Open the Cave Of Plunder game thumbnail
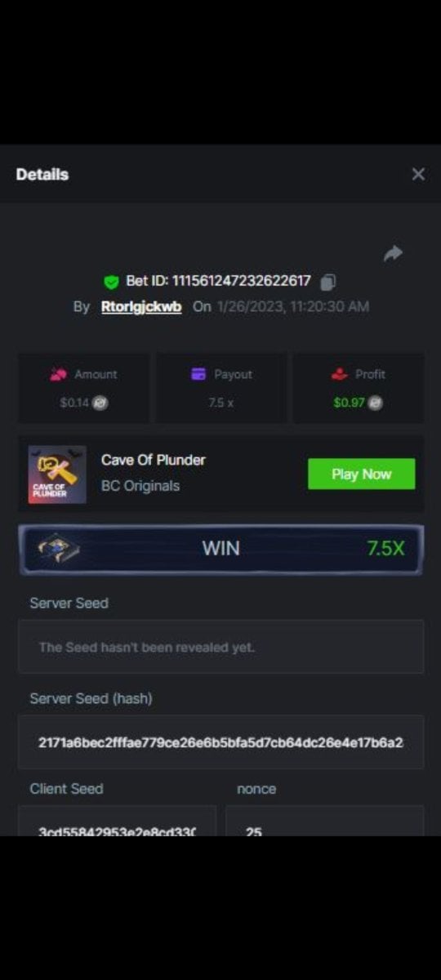 click(x=57, y=474)
